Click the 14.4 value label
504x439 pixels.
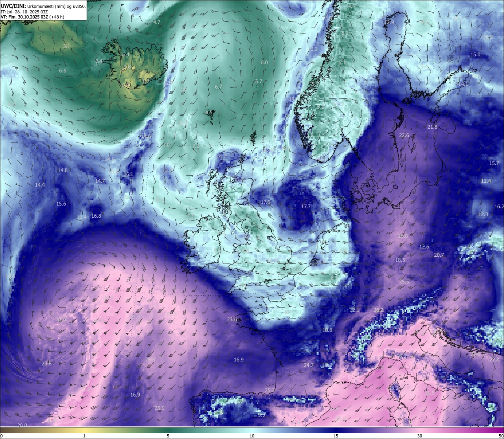pos(40,185)
